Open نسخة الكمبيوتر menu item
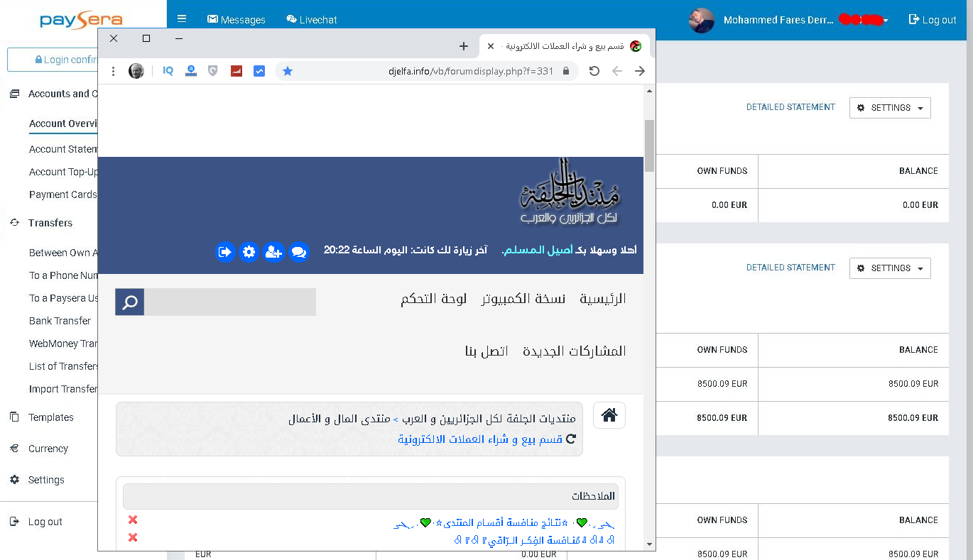 pyautogui.click(x=523, y=299)
